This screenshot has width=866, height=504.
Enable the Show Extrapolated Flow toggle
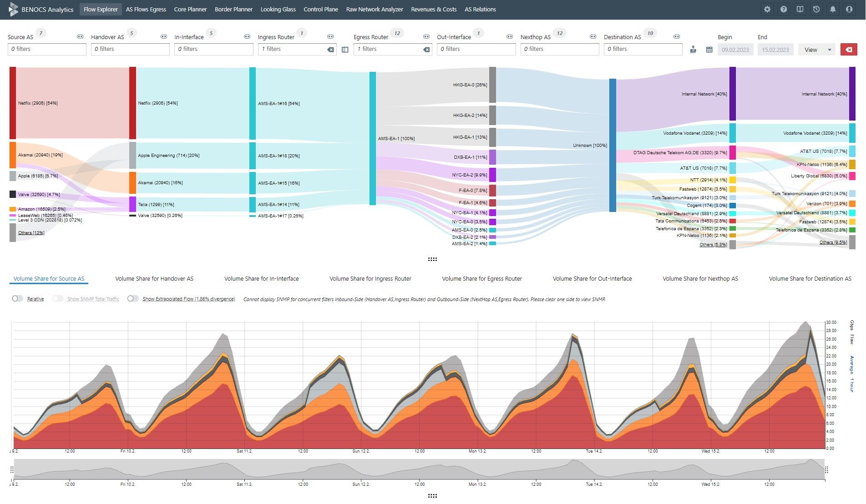pos(133,298)
